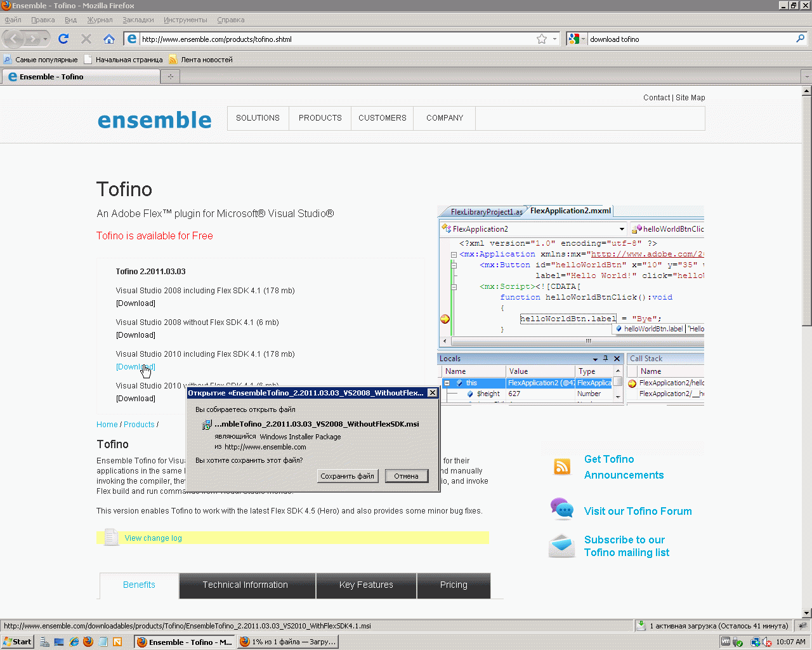Open the Журнал menu
The height and width of the screenshot is (650, 812).
pyautogui.click(x=100, y=20)
